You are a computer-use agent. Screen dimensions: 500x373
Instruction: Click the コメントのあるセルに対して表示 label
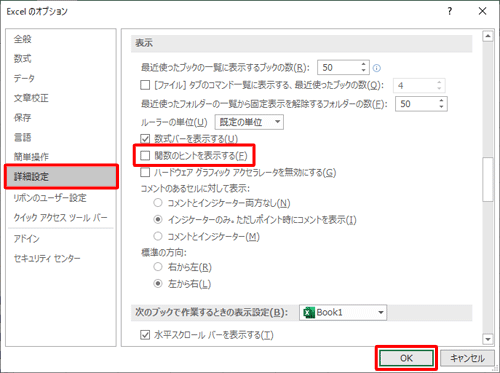coord(195,188)
